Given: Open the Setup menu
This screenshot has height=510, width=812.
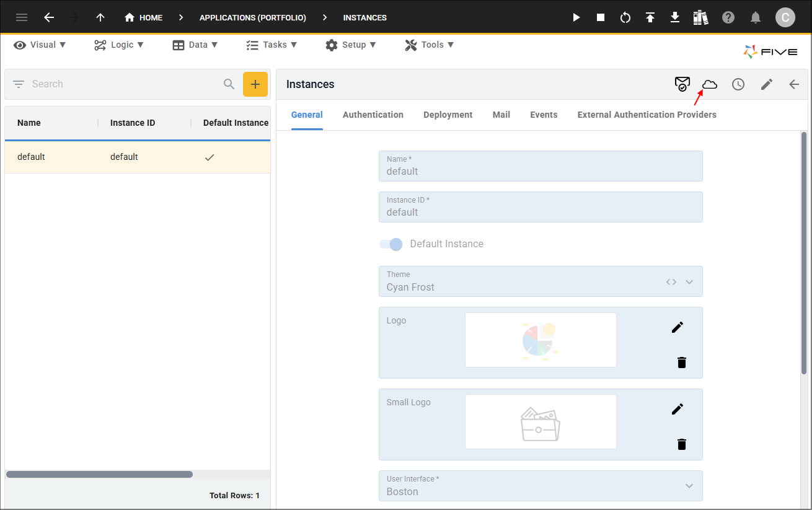Looking at the screenshot, I should [351, 45].
